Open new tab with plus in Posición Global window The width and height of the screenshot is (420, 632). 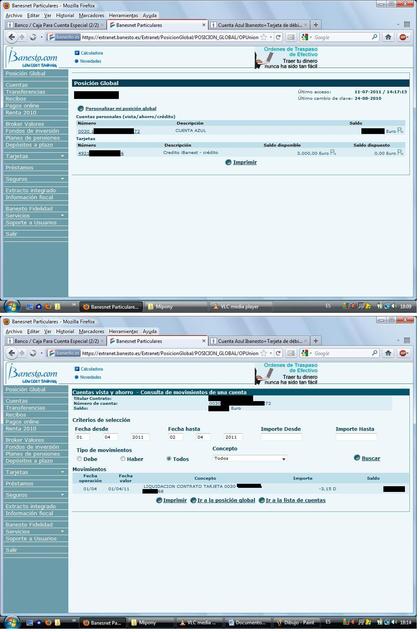[x=316, y=25]
